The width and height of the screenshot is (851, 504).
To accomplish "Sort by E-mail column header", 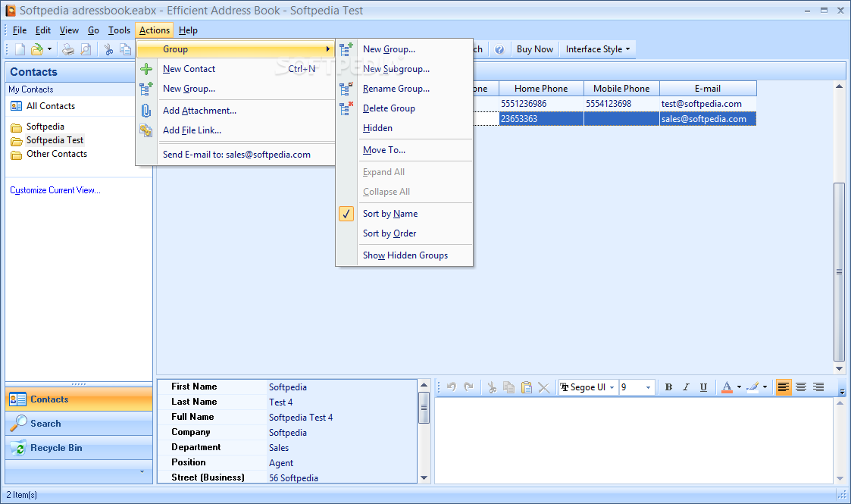I will 708,89.
